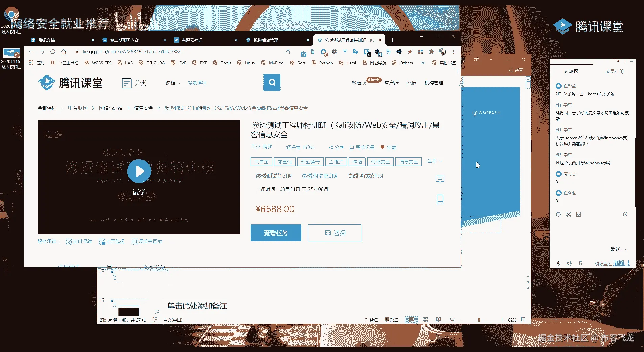The image size is (644, 352).
Task: Open the extensions puzzle-piece menu
Action: [x=431, y=52]
